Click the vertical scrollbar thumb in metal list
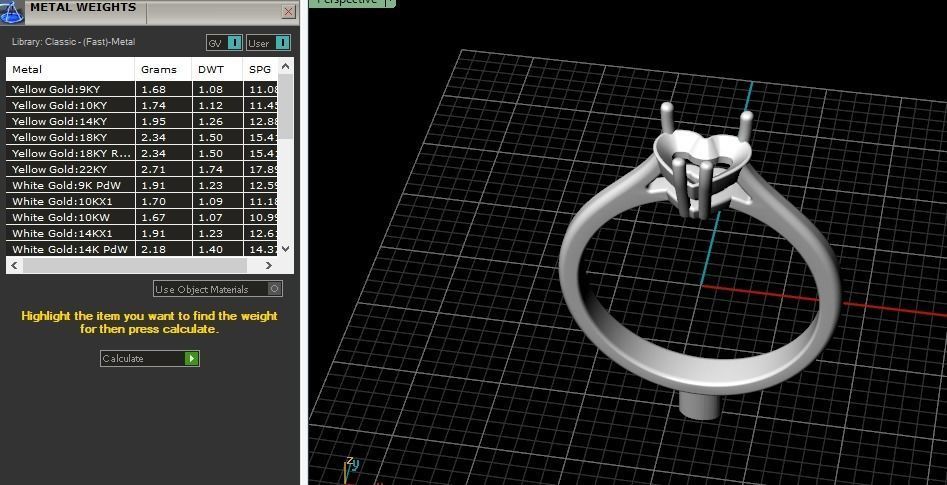Screen dimensions: 947x485 click(x=286, y=106)
